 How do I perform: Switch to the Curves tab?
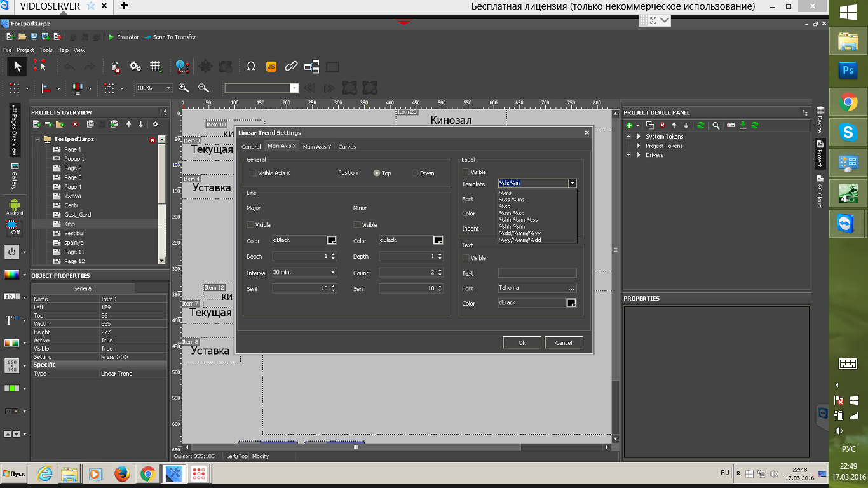point(347,147)
